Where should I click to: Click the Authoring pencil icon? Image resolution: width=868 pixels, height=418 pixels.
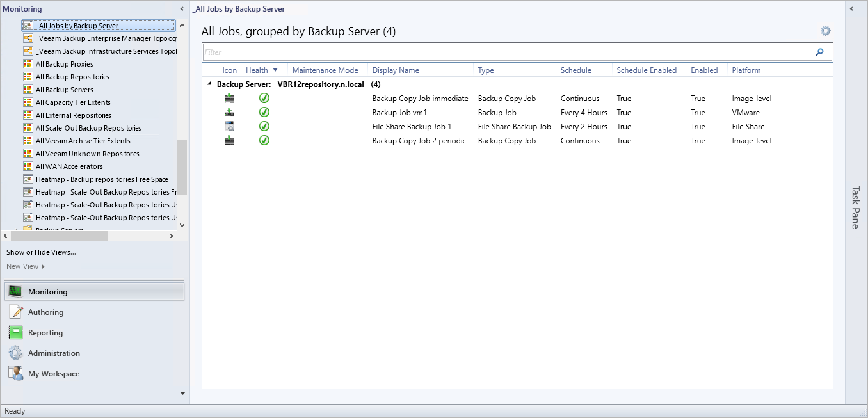click(x=16, y=312)
